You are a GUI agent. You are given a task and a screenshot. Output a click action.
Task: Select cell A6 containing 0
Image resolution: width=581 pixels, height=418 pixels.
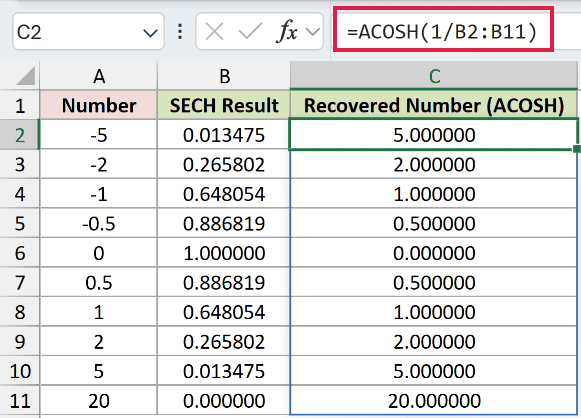point(99,253)
